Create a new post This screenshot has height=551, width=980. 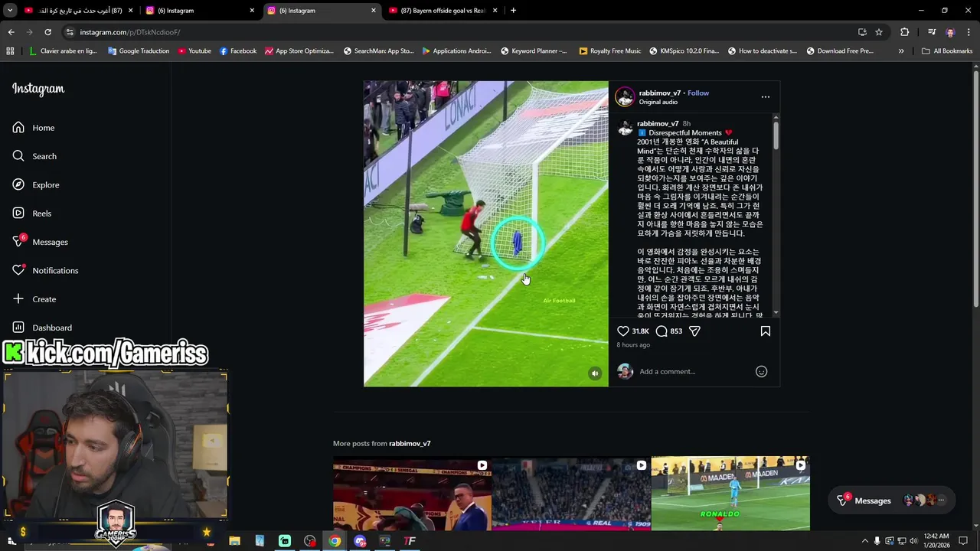point(34,299)
